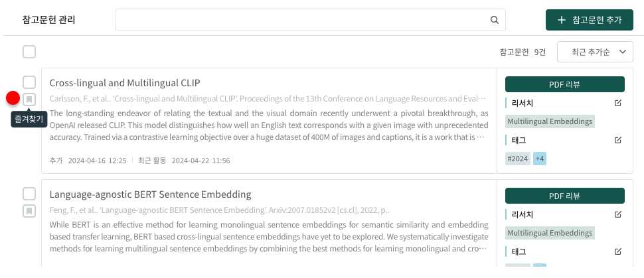Click the search magnifier icon
Viewport: 644px width, 278px height.
[495, 20]
